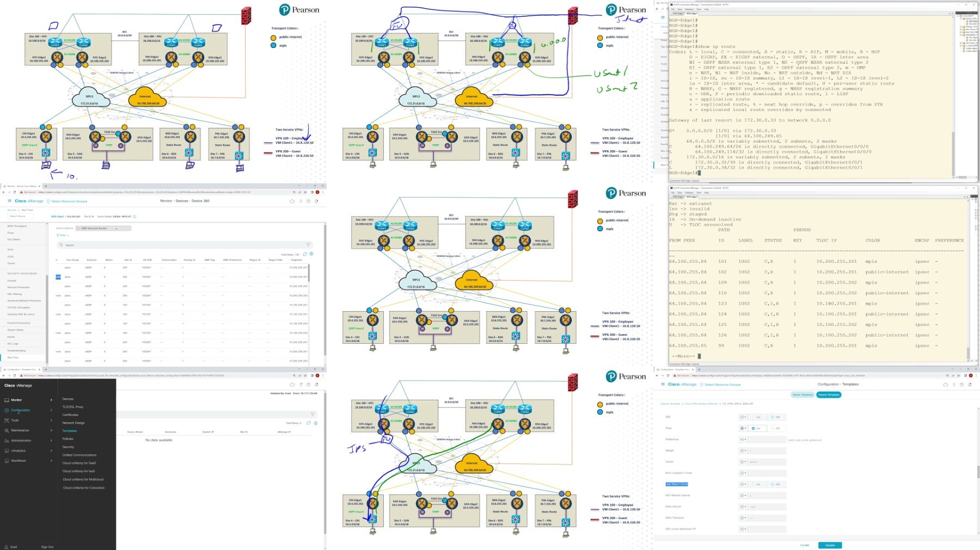This screenshot has width=980, height=550.
Task: Focus the Select Device field
Action: point(20,217)
